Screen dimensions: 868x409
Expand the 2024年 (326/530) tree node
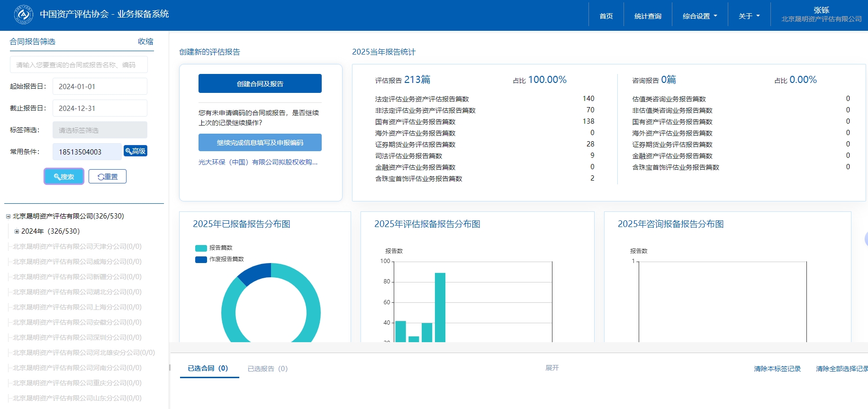pyautogui.click(x=17, y=232)
